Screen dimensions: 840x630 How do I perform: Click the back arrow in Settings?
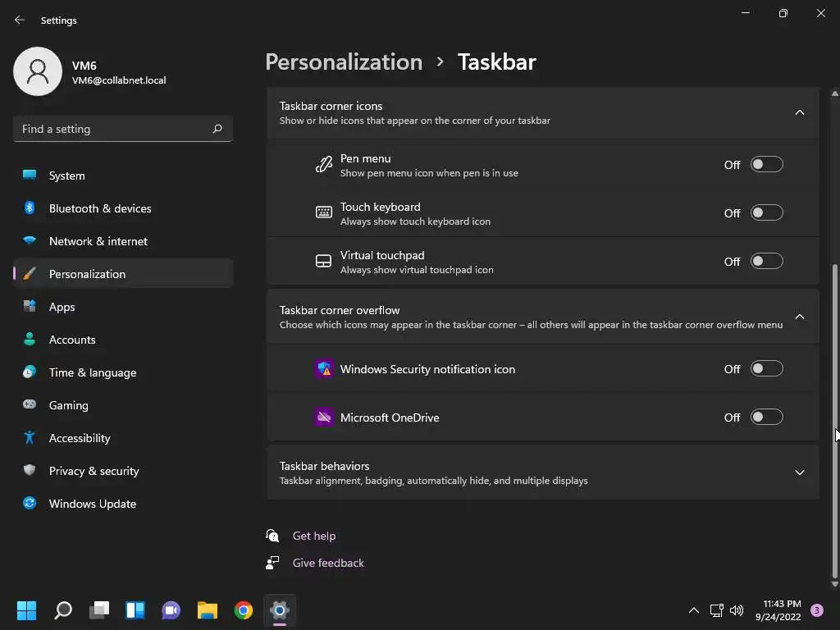point(20,20)
